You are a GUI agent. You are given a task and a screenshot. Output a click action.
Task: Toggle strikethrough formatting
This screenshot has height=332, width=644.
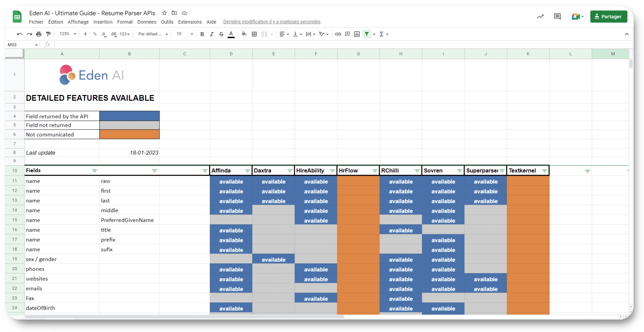(221, 34)
